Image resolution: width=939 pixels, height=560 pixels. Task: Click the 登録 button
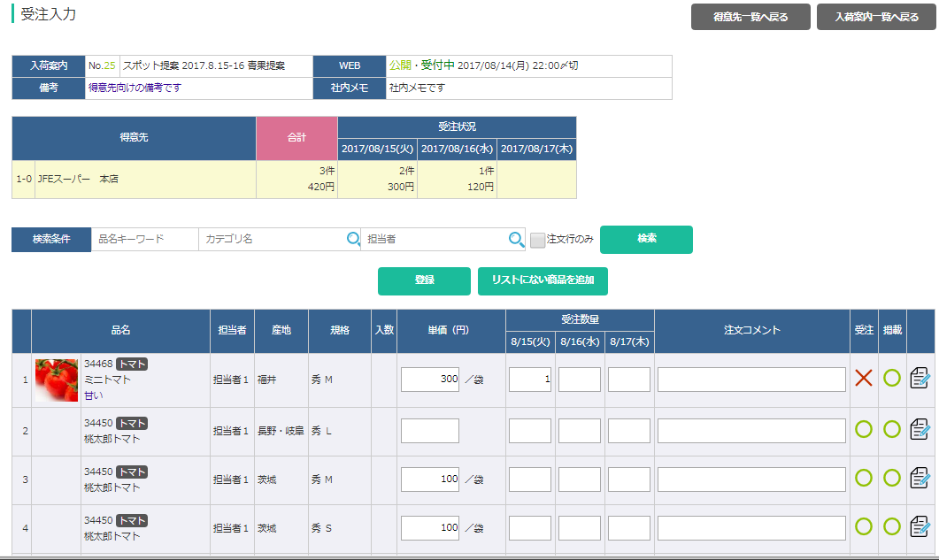pos(424,280)
